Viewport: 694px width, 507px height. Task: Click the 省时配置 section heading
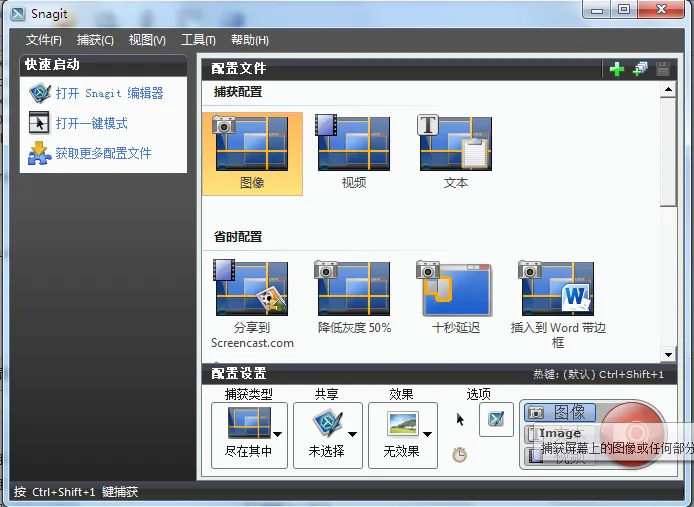point(238,237)
